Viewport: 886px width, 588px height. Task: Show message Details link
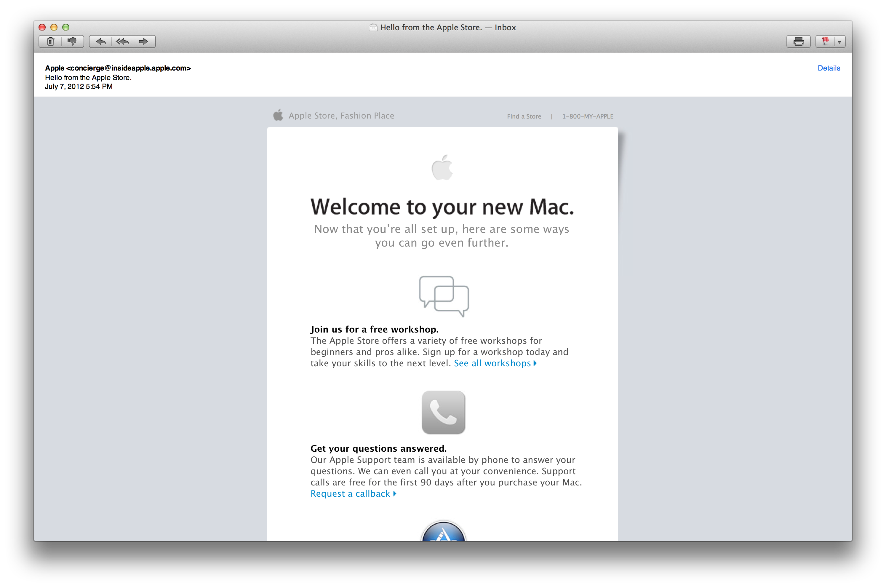click(829, 68)
